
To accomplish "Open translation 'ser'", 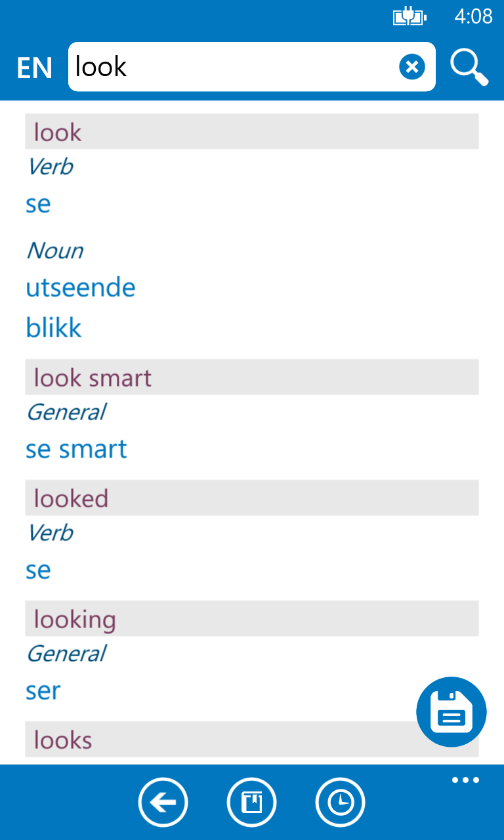I will (x=43, y=690).
